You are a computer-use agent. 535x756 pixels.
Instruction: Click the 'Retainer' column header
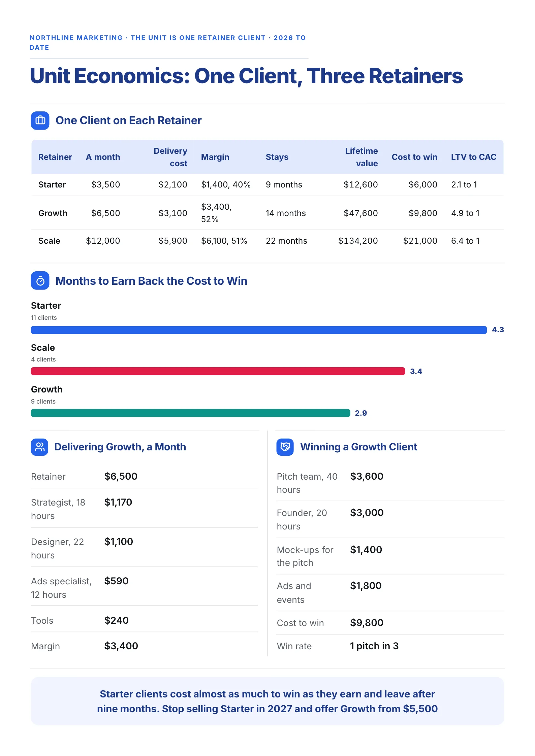click(x=55, y=157)
